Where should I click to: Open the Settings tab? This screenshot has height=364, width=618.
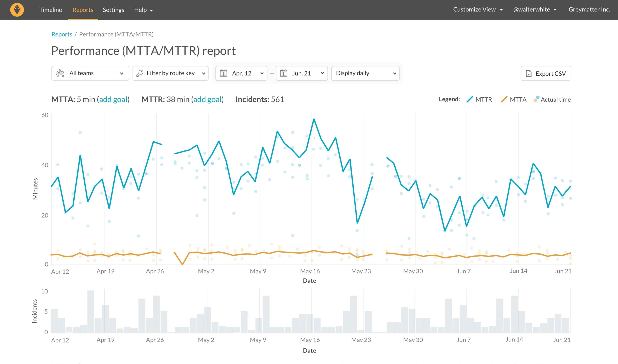(113, 10)
